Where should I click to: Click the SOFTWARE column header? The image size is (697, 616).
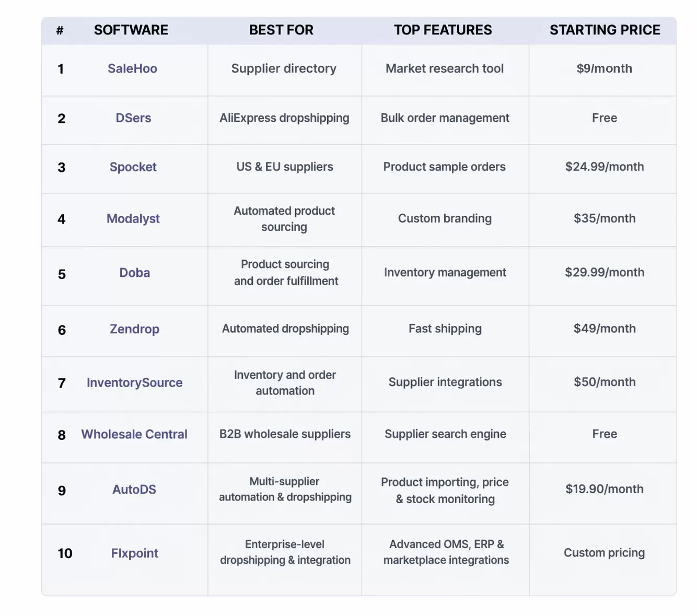tap(131, 30)
